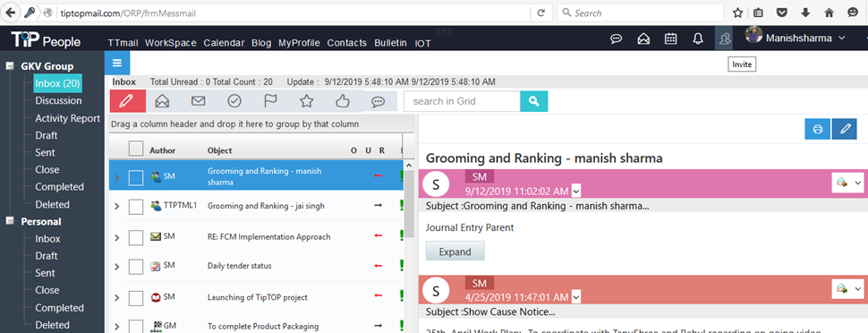868x333 pixels.
Task: Click the flag toolbar icon
Action: (270, 101)
